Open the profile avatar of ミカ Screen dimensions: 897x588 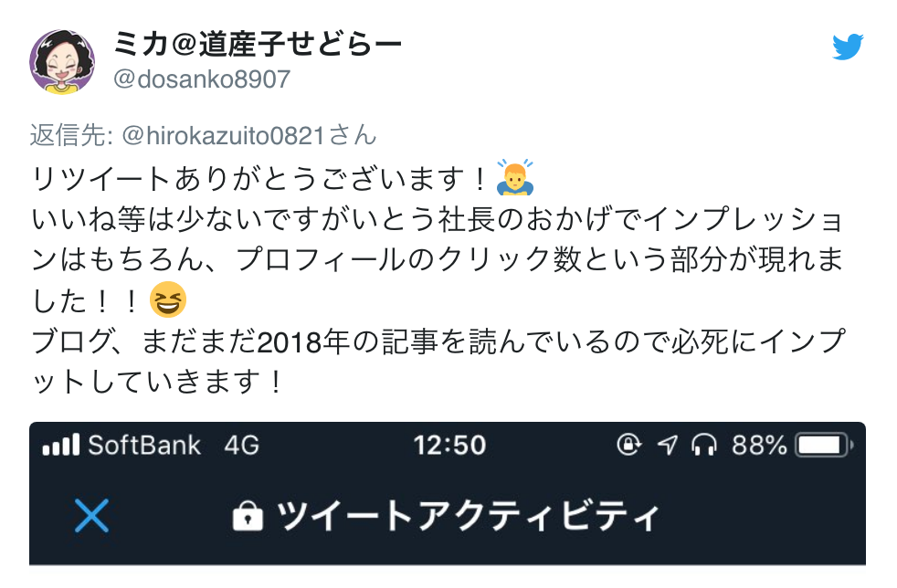pos(62,62)
